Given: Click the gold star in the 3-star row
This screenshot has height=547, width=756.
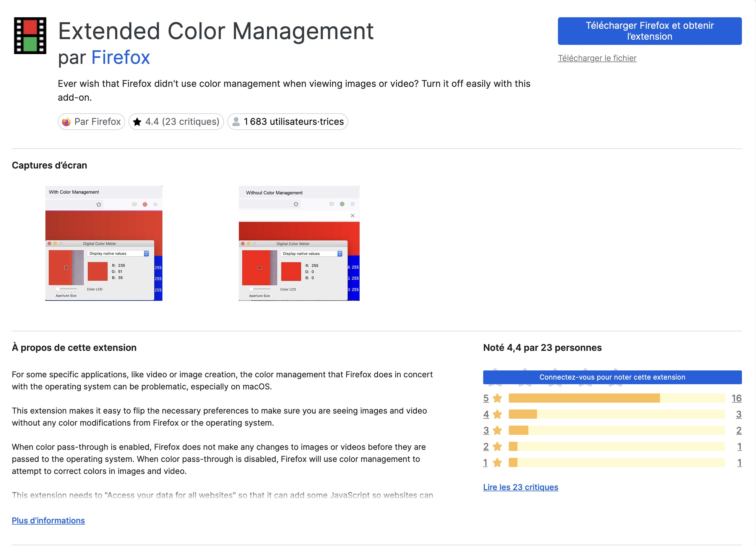Looking at the screenshot, I should pos(497,431).
